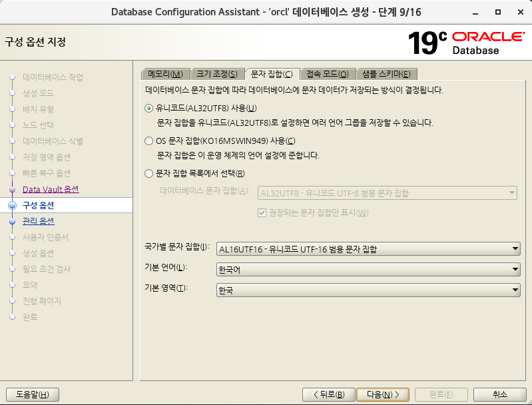
Task: Click the 데이터베이스 식별 step label
Action: click(53, 141)
